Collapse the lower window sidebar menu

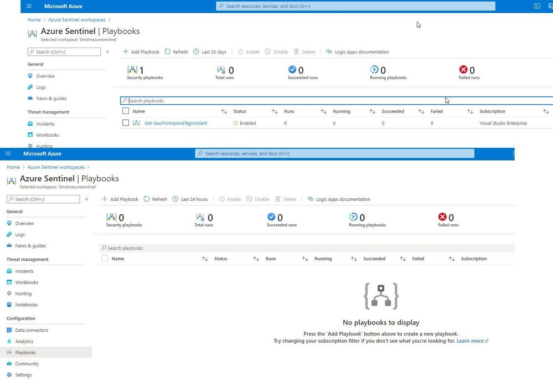pos(87,199)
